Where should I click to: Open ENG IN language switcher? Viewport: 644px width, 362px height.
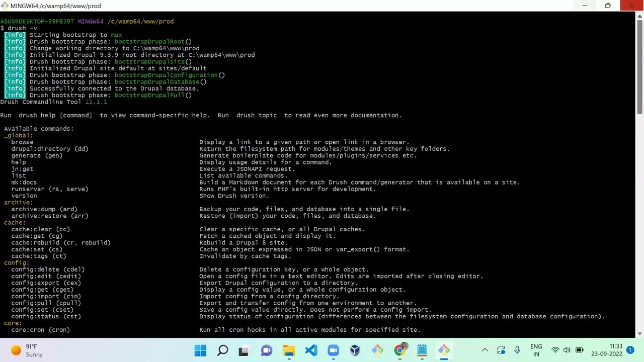coord(536,350)
